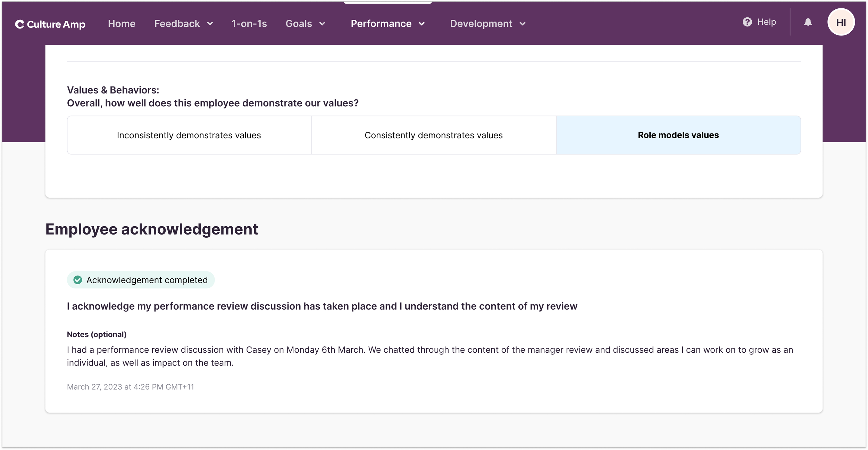Select Consistently demonstrates values rating

tap(433, 135)
